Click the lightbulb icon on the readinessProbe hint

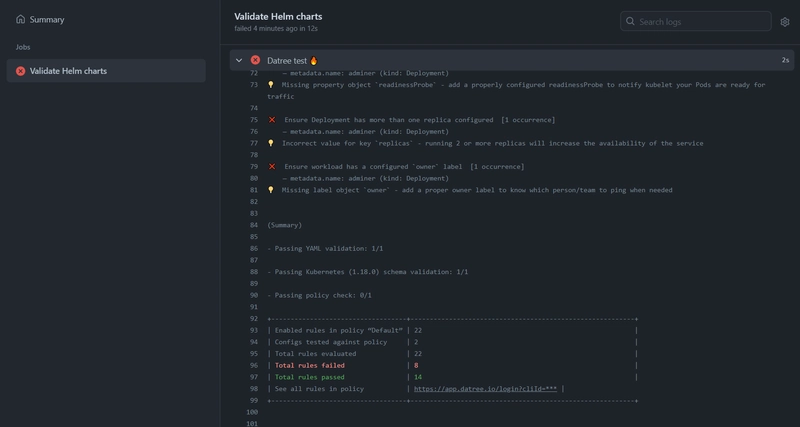271,85
